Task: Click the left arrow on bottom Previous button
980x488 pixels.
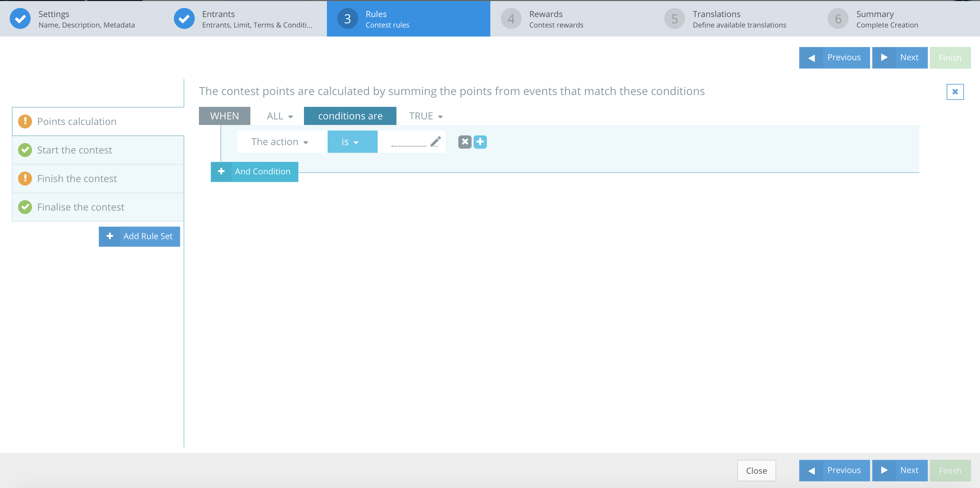Action: (811, 471)
